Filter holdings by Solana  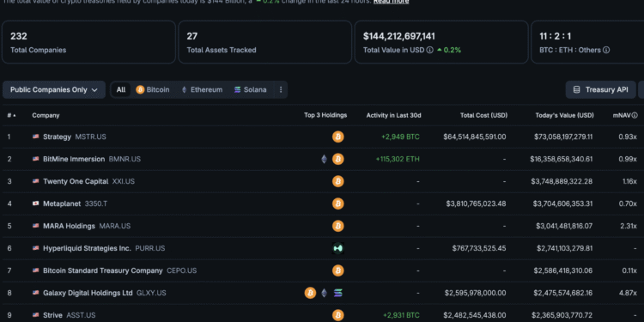(250, 89)
